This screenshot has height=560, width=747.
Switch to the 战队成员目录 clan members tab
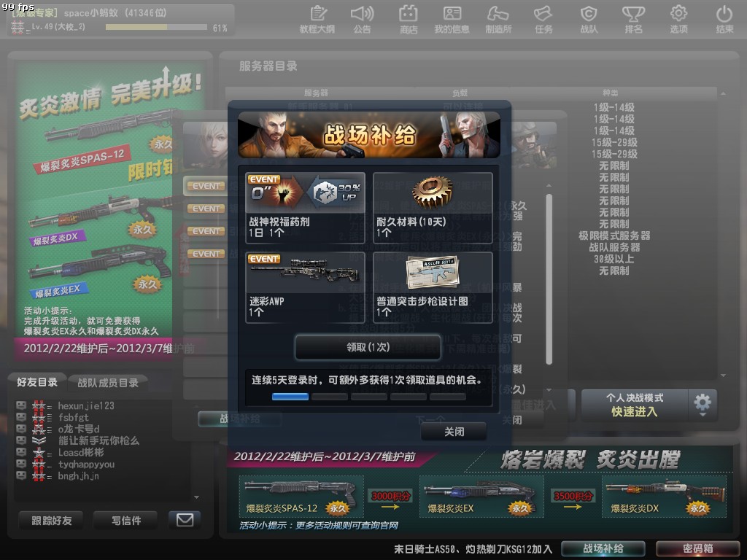point(108,383)
